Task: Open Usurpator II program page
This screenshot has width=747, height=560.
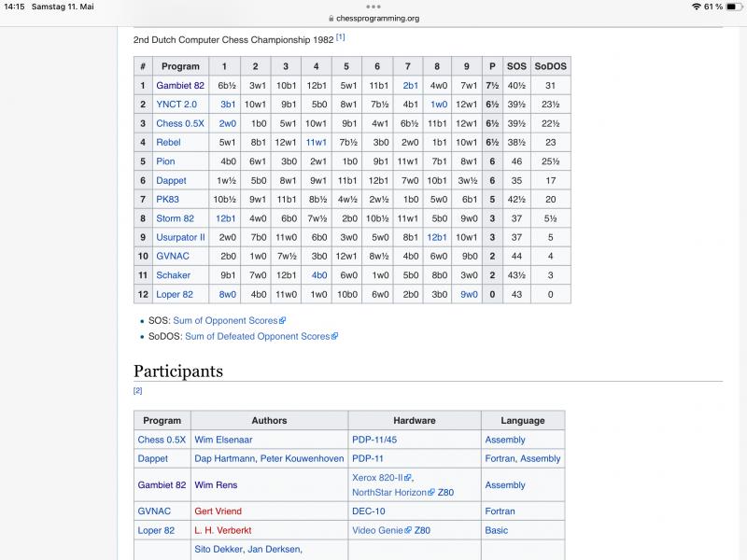Action: (x=180, y=237)
